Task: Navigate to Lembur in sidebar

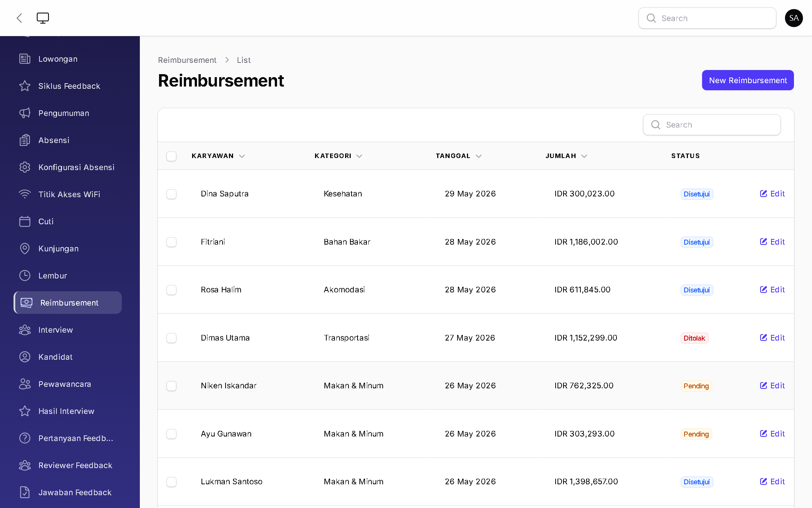Action: pos(68,275)
